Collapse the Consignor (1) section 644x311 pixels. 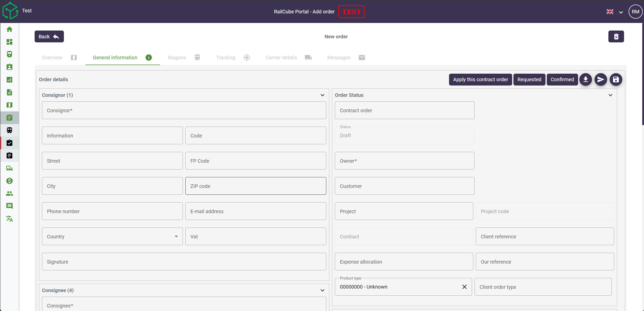(x=323, y=95)
